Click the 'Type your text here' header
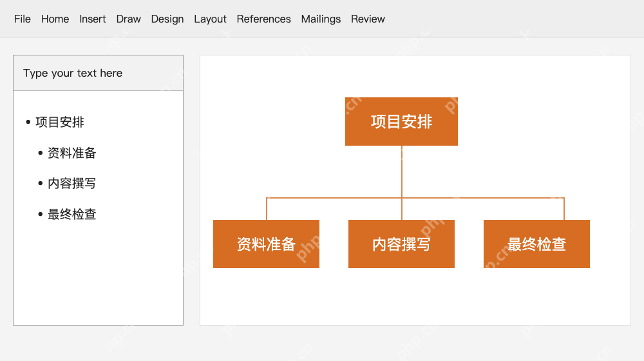The height and width of the screenshot is (361, 644). 98,73
